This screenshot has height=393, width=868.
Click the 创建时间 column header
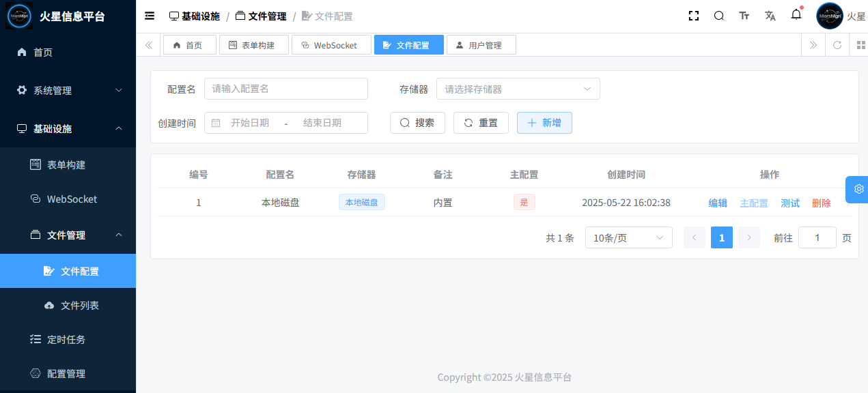click(x=626, y=175)
